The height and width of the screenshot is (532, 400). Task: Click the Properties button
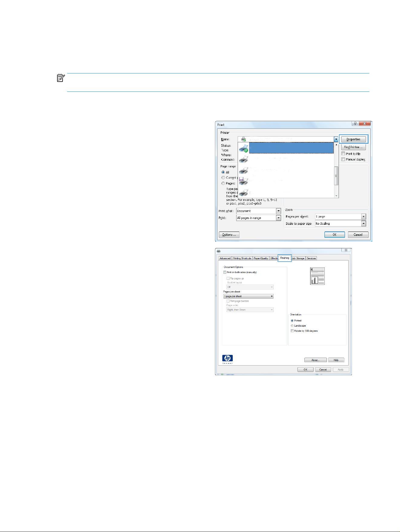point(353,139)
